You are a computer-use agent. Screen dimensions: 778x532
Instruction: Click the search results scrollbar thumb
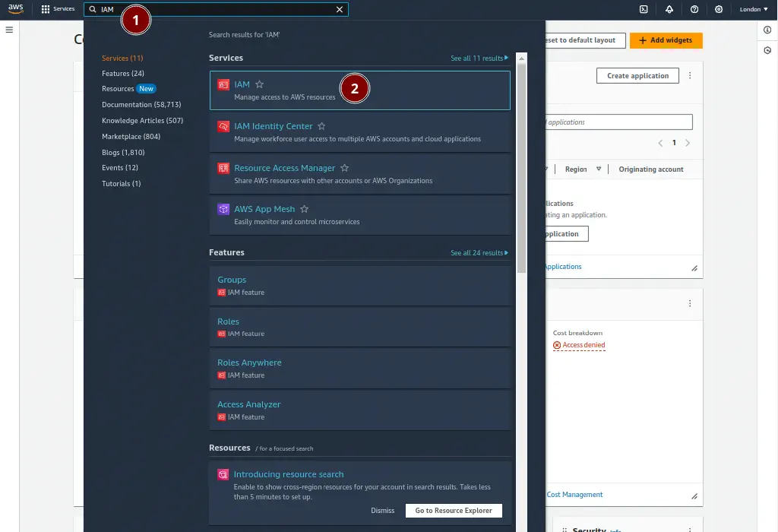[x=521, y=168]
